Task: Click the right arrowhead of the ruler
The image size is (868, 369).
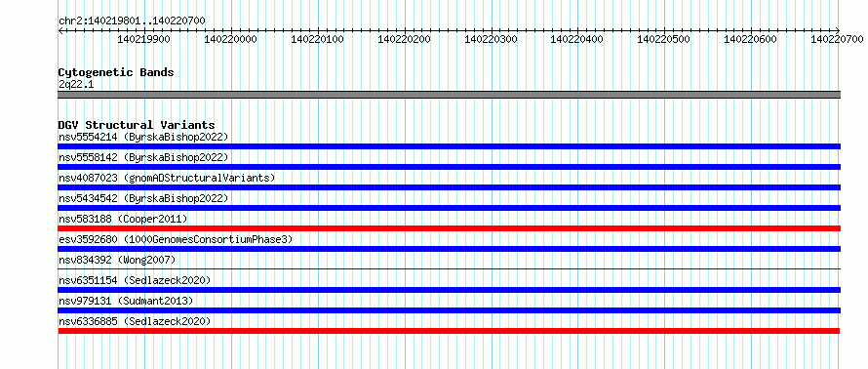Action: 838,30
